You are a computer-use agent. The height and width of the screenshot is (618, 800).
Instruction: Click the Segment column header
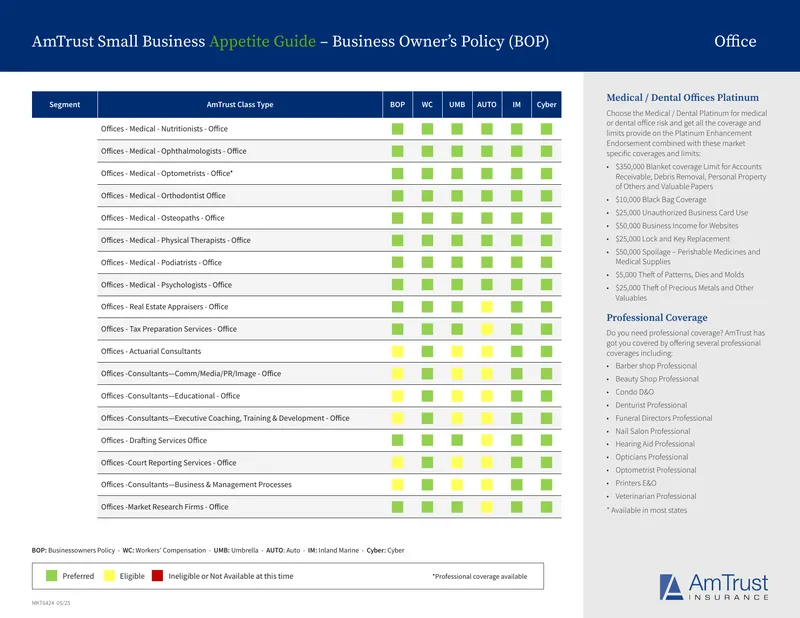coord(64,105)
